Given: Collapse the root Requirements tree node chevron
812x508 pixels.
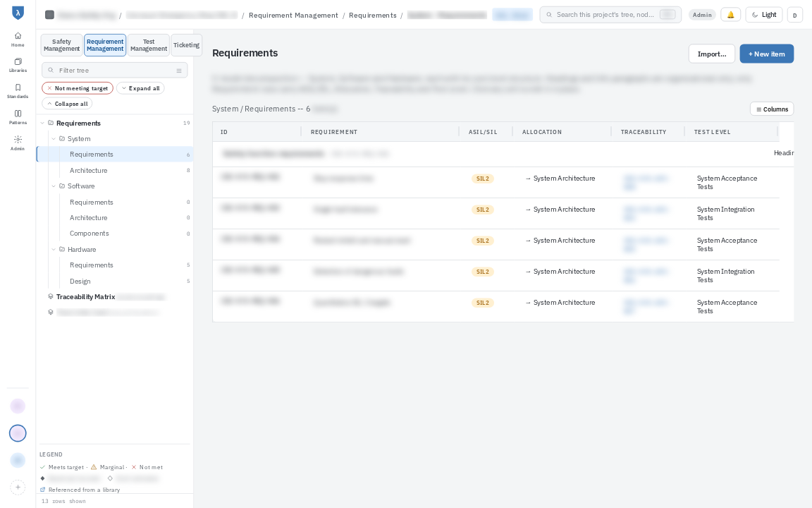Looking at the screenshot, I should (x=42, y=123).
